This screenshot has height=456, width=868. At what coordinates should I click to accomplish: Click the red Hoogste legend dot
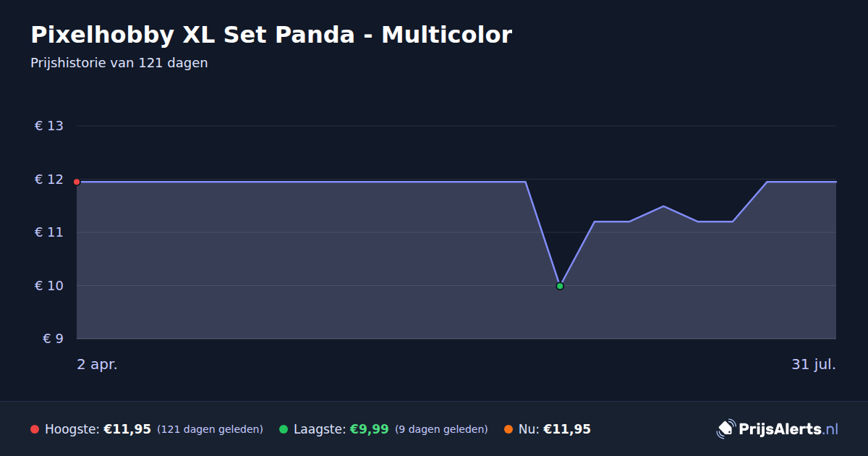pyautogui.click(x=35, y=429)
